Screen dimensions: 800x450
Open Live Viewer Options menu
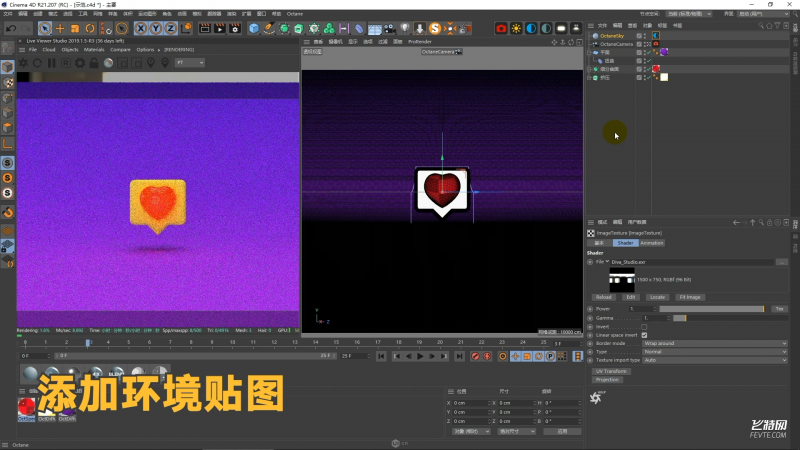[145, 49]
